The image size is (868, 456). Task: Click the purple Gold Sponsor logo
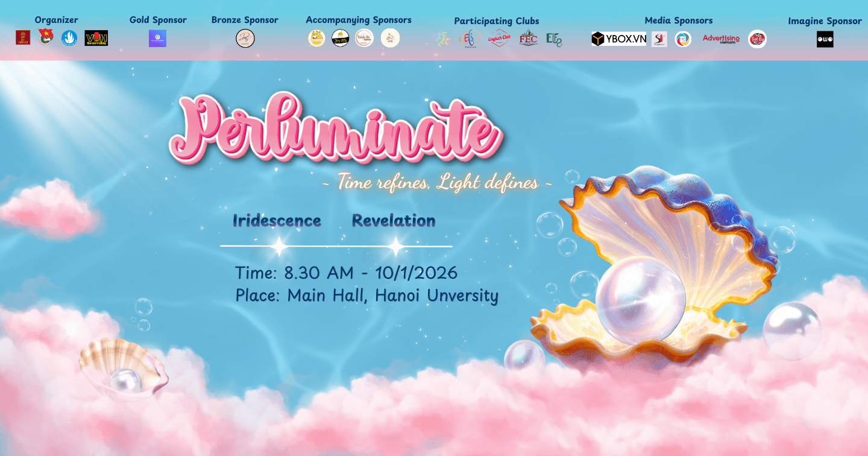(x=157, y=39)
